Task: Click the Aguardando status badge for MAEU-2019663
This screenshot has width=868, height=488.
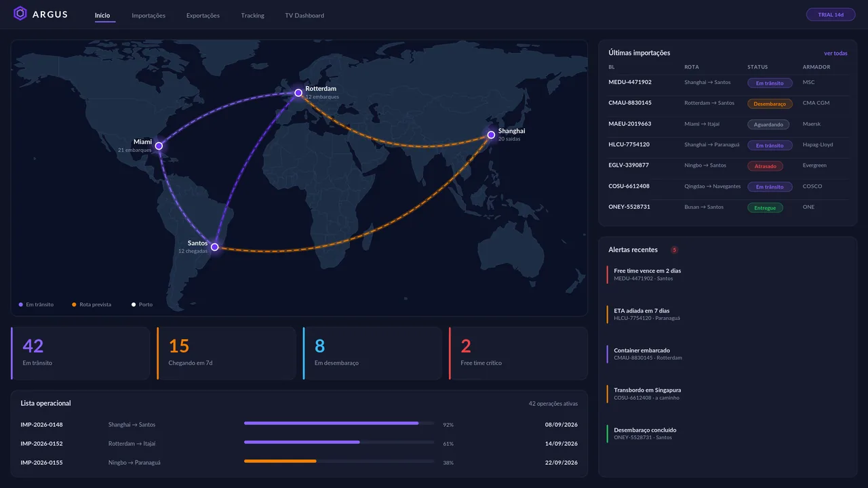Action: click(768, 125)
